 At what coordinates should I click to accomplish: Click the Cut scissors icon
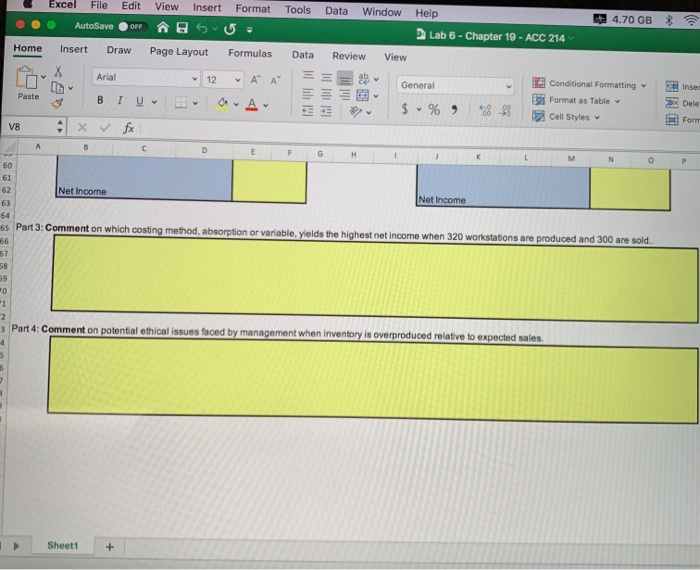[x=58, y=71]
